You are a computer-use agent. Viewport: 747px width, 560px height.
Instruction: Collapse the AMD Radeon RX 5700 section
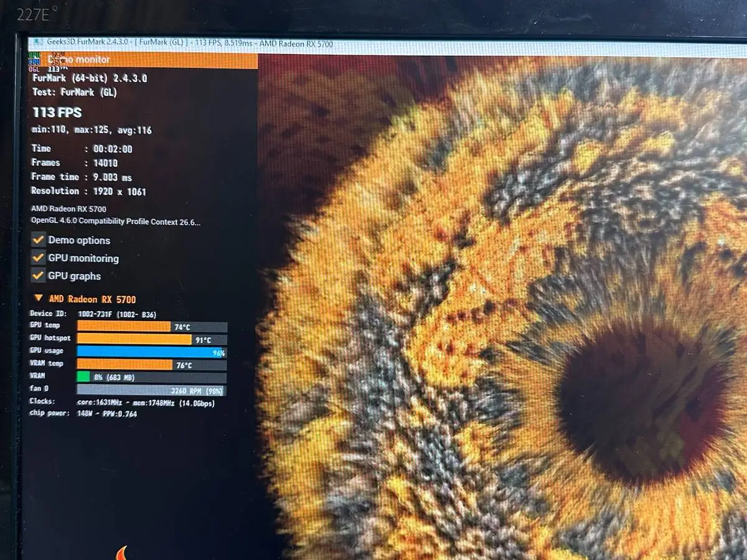tap(39, 299)
